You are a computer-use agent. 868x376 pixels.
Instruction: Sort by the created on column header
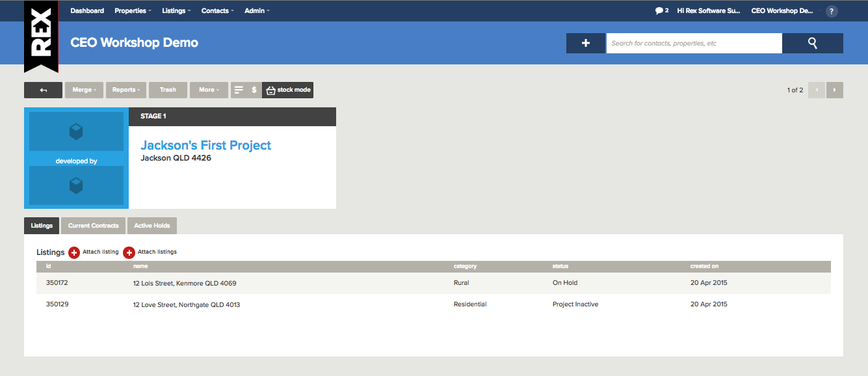tap(704, 266)
